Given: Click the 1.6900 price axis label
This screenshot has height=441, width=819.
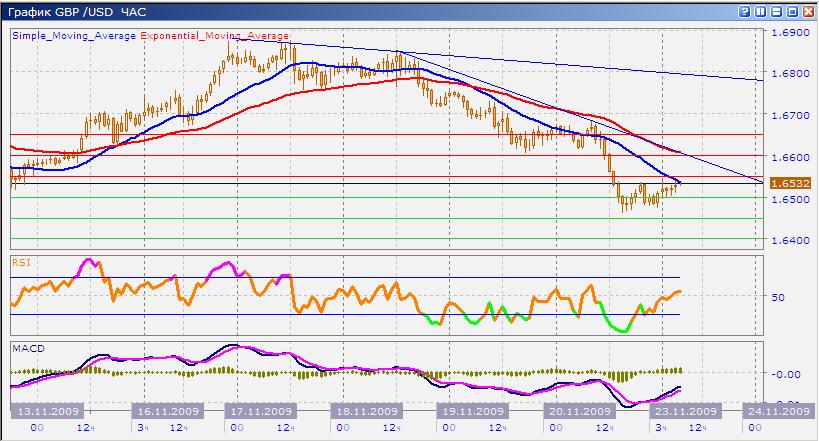Looking at the screenshot, I should point(787,33).
